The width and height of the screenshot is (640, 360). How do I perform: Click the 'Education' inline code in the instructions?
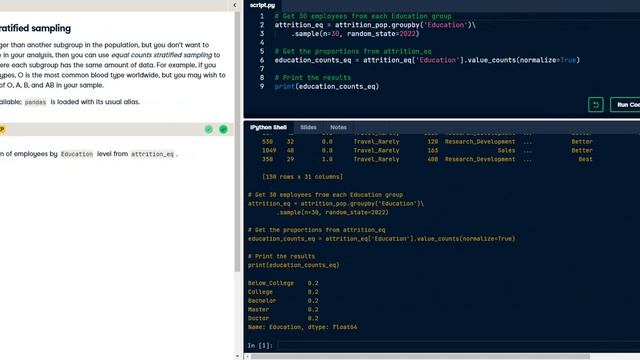click(77, 154)
